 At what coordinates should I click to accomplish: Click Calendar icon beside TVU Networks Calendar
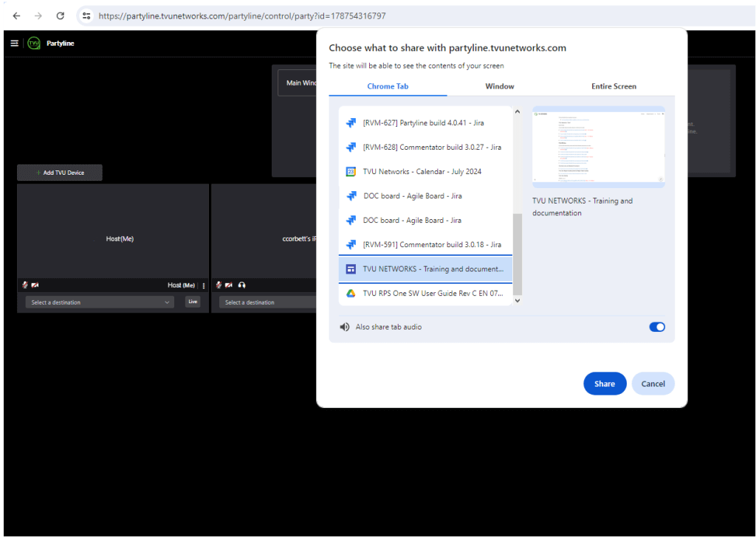coord(351,171)
